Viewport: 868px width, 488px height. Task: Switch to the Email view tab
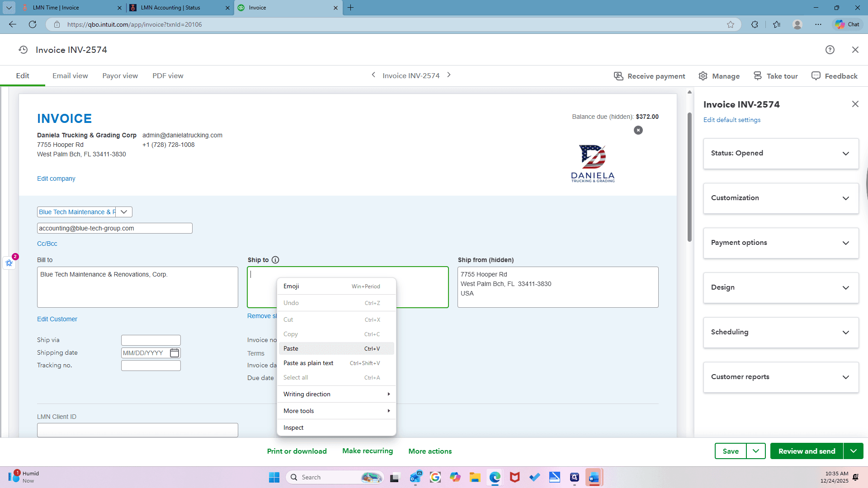[70, 75]
